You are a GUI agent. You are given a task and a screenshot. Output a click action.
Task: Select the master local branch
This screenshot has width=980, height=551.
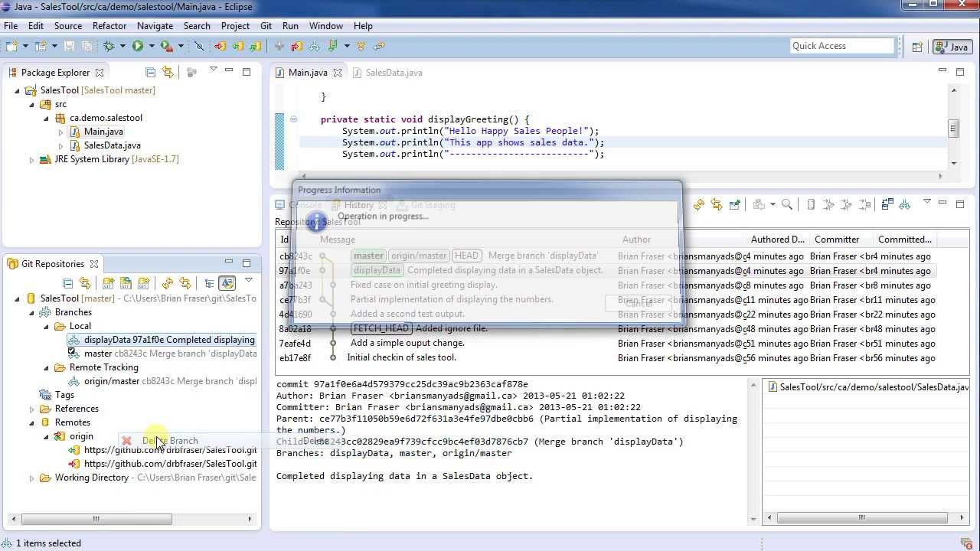(x=162, y=354)
